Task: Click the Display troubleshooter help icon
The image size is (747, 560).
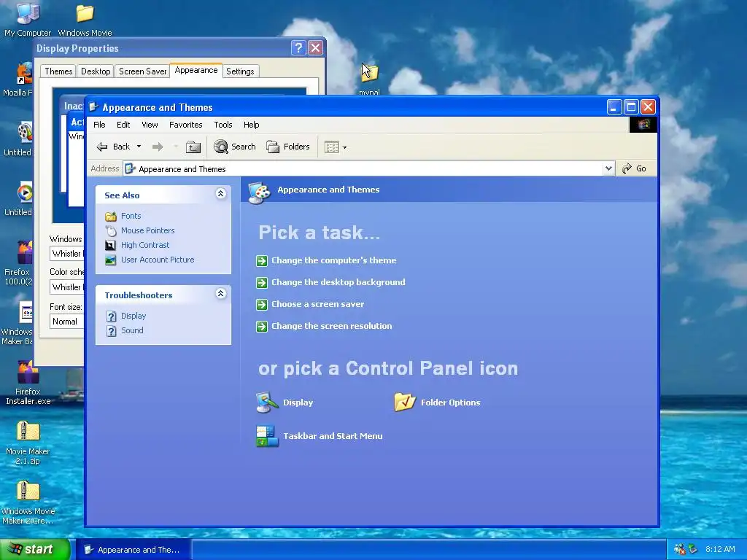Action: point(111,316)
